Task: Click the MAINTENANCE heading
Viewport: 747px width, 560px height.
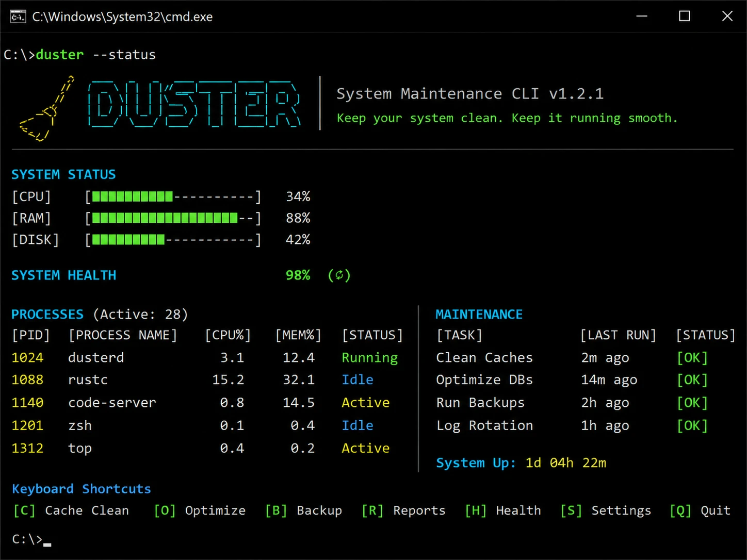Action: [479, 314]
